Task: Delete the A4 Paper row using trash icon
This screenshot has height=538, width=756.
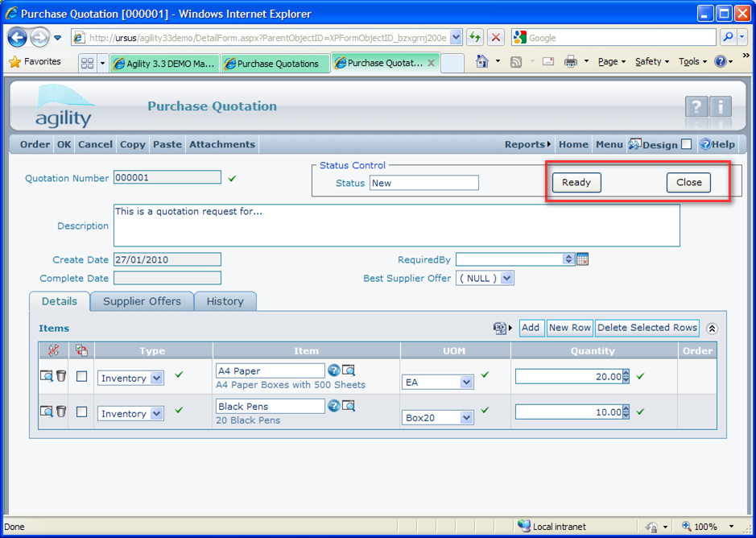Action: [x=61, y=376]
